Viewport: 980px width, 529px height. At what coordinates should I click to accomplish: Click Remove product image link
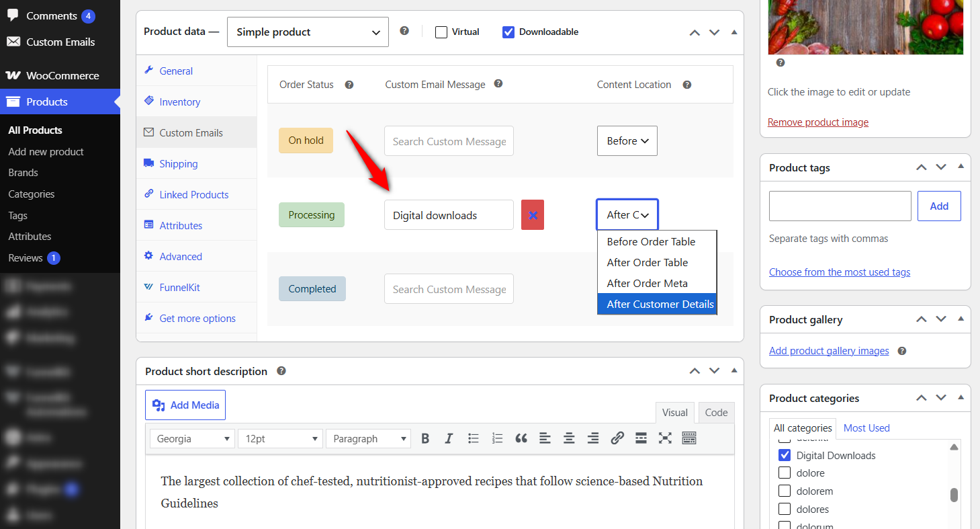[x=818, y=122]
